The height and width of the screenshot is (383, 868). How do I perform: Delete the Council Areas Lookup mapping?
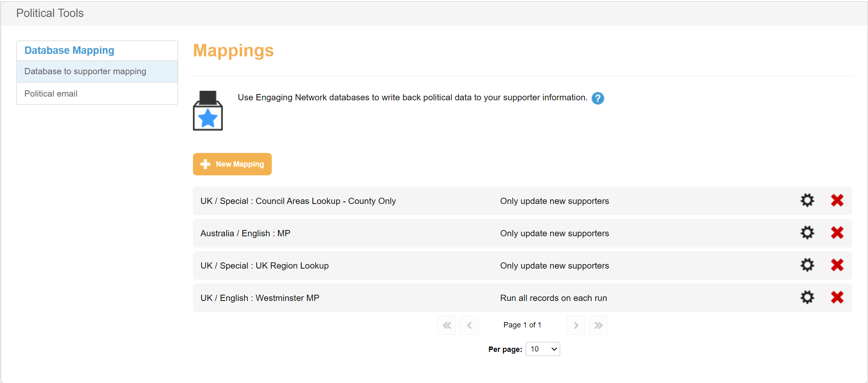click(x=837, y=201)
